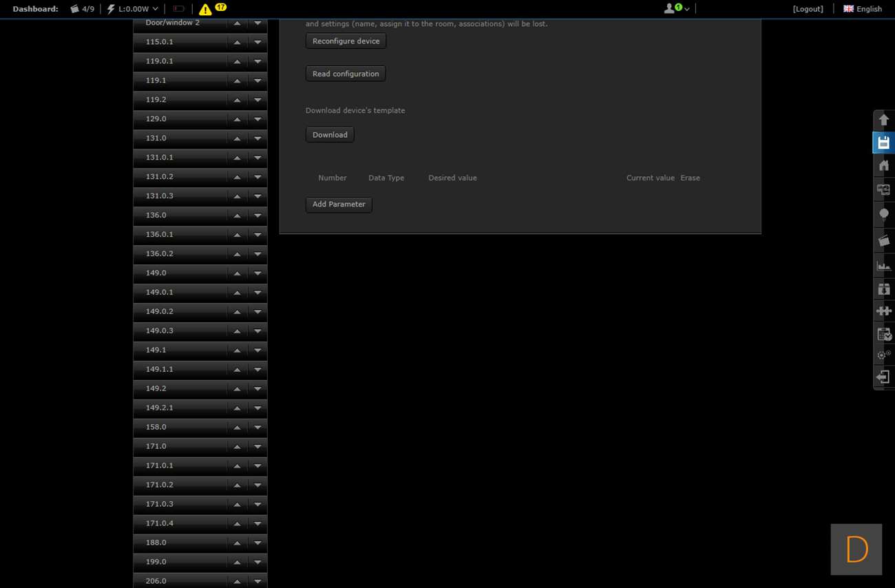
Task: Click the up arrow on row 149.1
Action: 237,350
